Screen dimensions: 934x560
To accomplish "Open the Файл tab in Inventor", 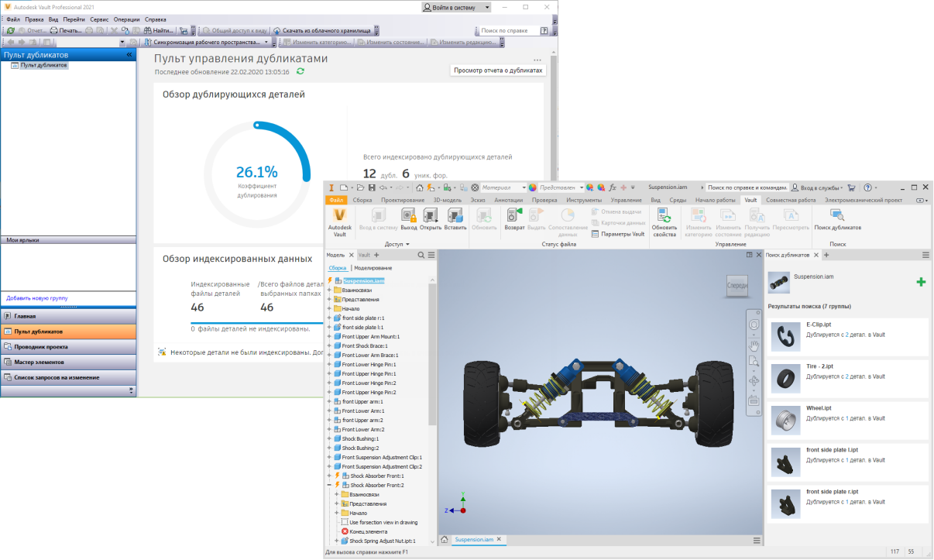I will click(336, 200).
